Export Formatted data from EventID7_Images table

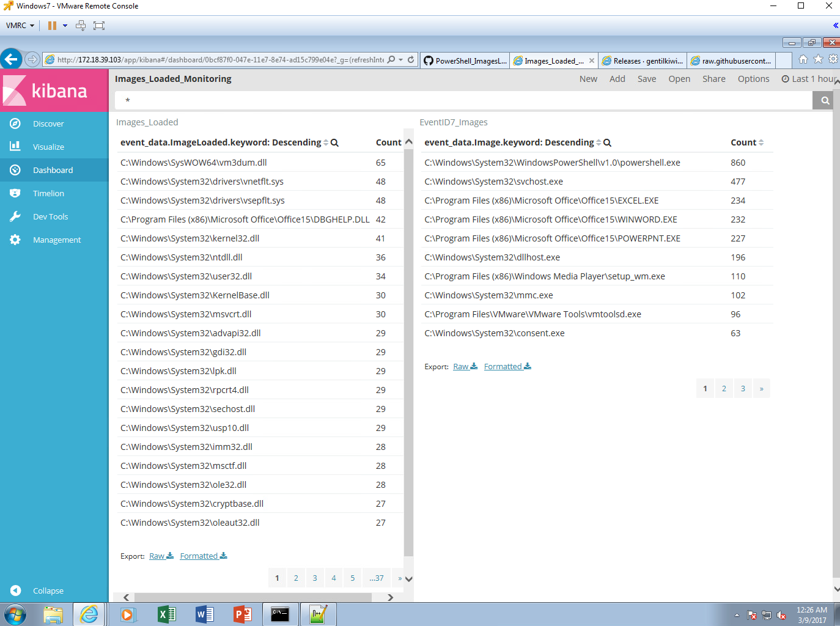(507, 367)
